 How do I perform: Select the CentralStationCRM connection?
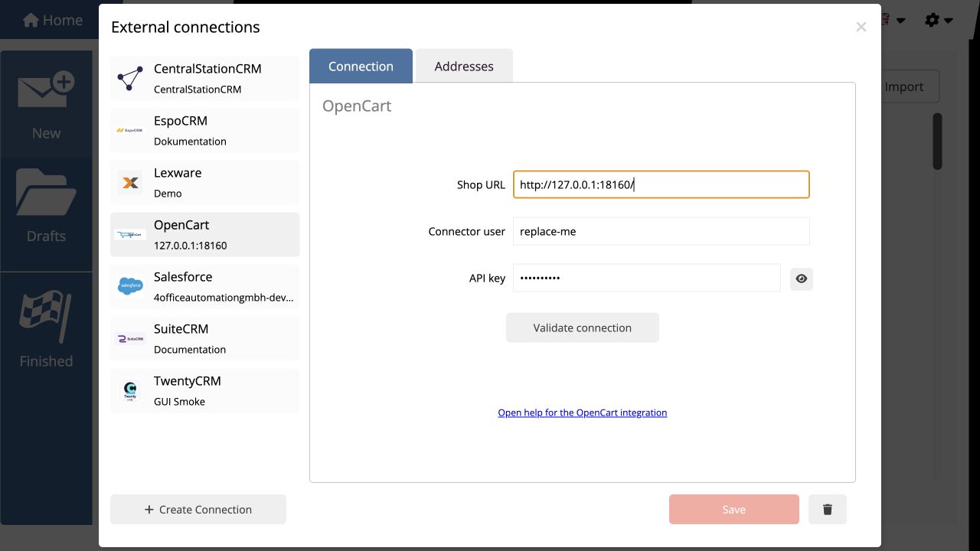tap(205, 78)
